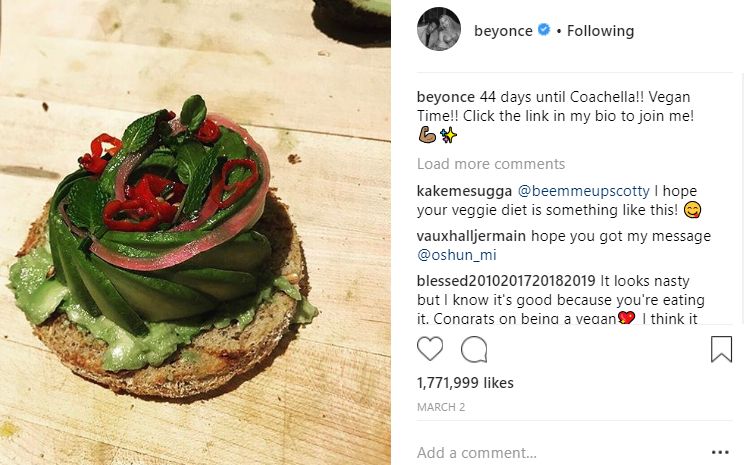This screenshot has height=465, width=744.
Task: Click the blue verified badge
Action: pos(543,31)
